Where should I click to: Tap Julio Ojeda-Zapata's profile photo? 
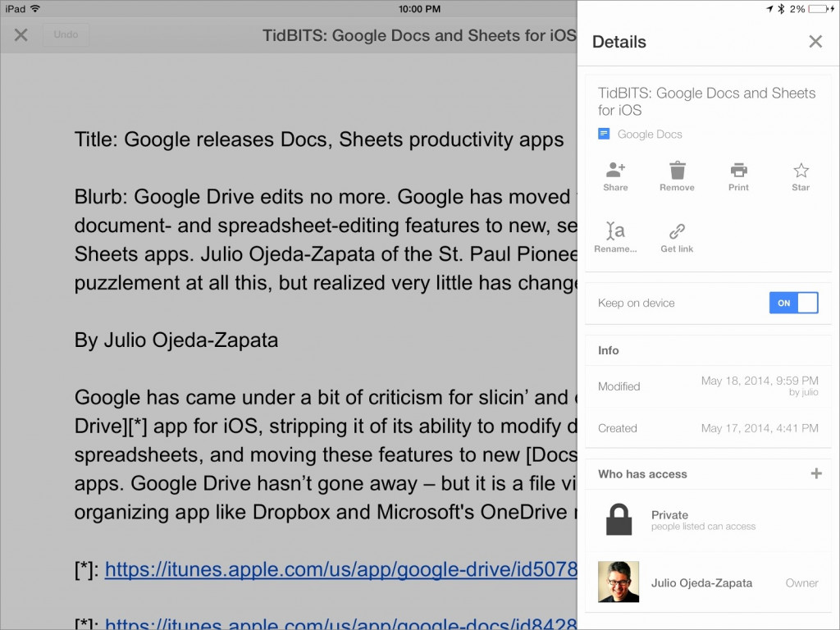[x=619, y=582]
